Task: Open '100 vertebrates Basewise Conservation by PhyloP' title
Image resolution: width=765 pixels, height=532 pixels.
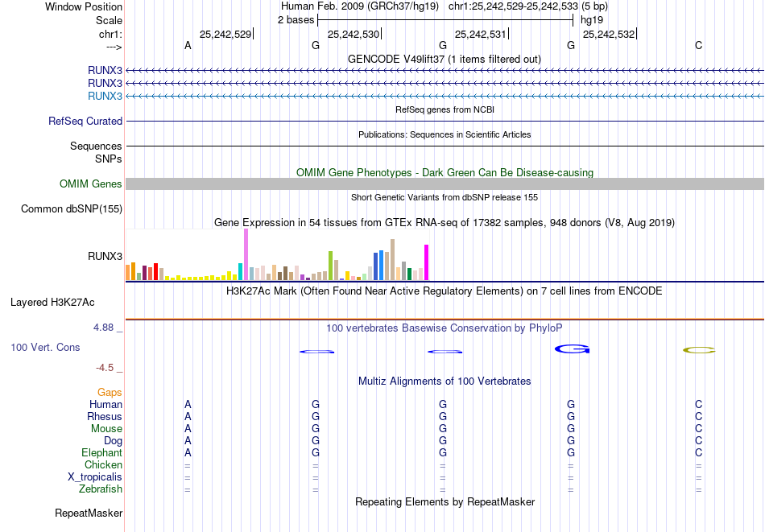Action: [445, 328]
